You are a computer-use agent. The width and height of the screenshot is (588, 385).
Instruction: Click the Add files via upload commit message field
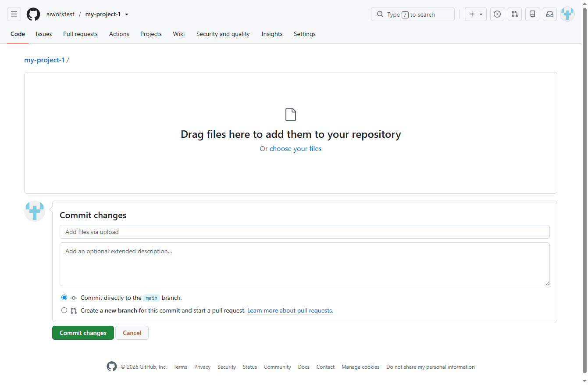[305, 232]
